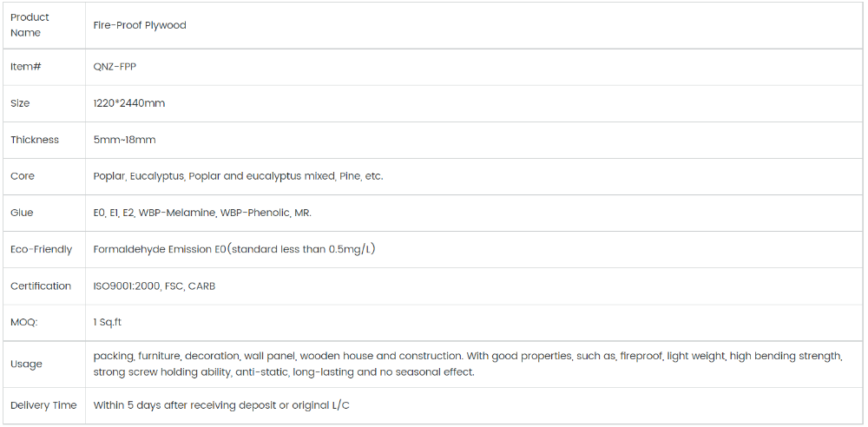The image size is (868, 427).
Task: Click the certification value "ISO9001:2000, FSC, CARB"
Action: coord(155,286)
